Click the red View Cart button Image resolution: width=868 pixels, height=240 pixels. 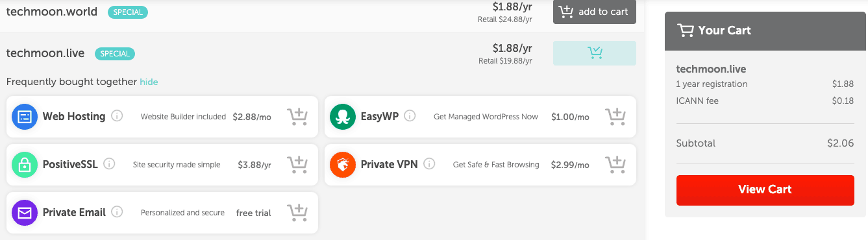(x=765, y=190)
